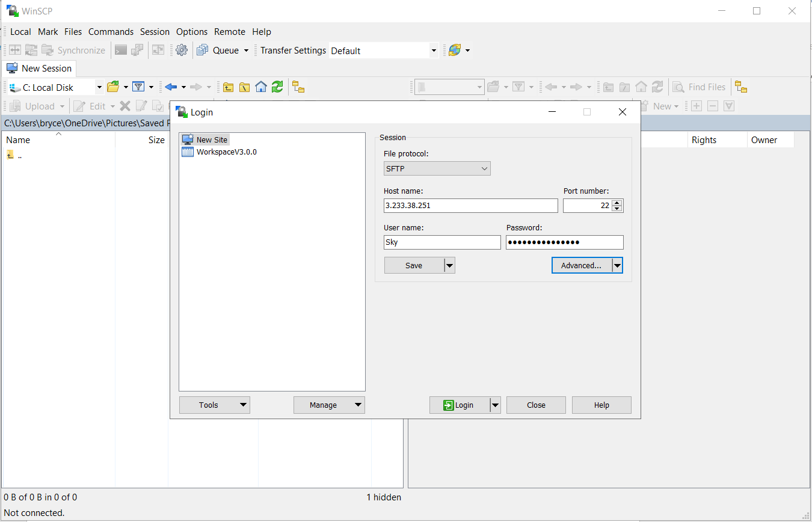Open the Manage dropdown button
Screen dimensions: 812x522
pyautogui.click(x=329, y=405)
